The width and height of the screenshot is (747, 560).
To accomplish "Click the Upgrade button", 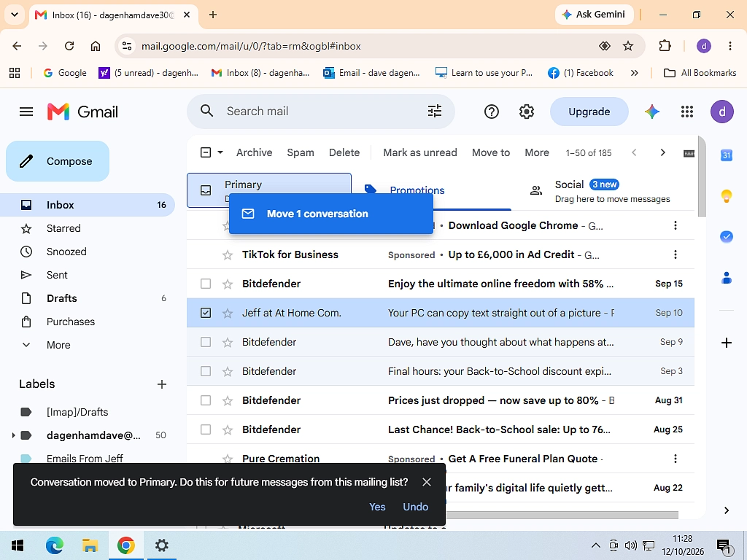I will [x=589, y=112].
